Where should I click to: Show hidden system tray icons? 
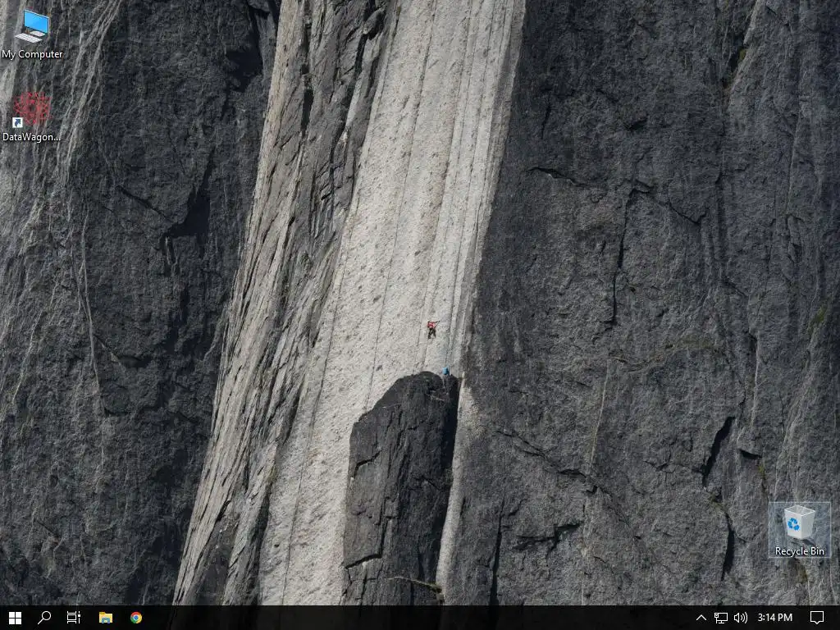tap(701, 618)
